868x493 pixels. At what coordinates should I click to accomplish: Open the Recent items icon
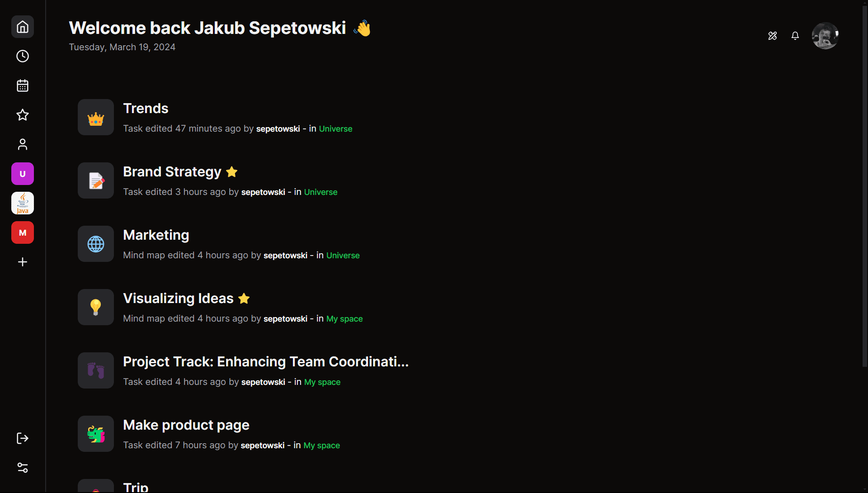(23, 56)
